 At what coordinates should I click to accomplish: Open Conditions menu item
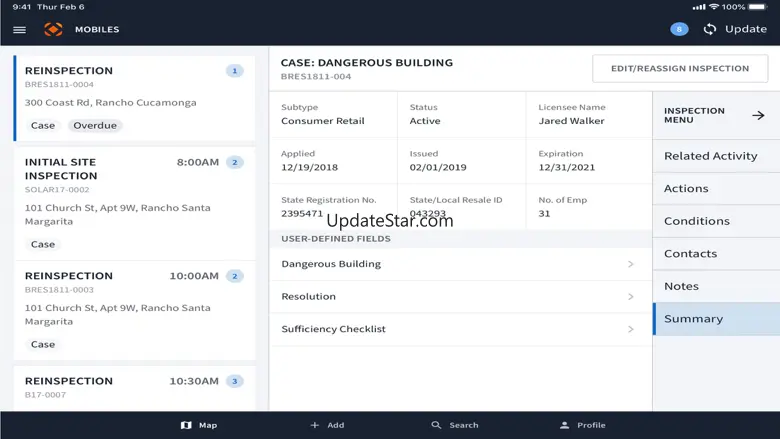pyautogui.click(x=716, y=221)
